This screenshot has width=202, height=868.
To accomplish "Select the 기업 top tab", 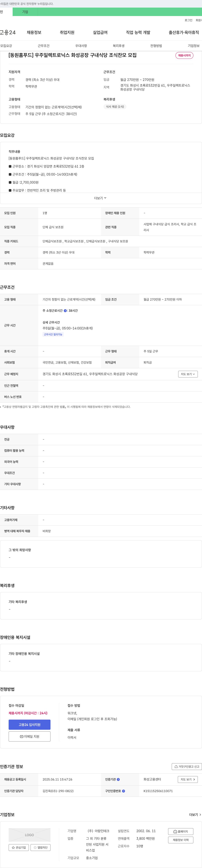I will [25, 12].
